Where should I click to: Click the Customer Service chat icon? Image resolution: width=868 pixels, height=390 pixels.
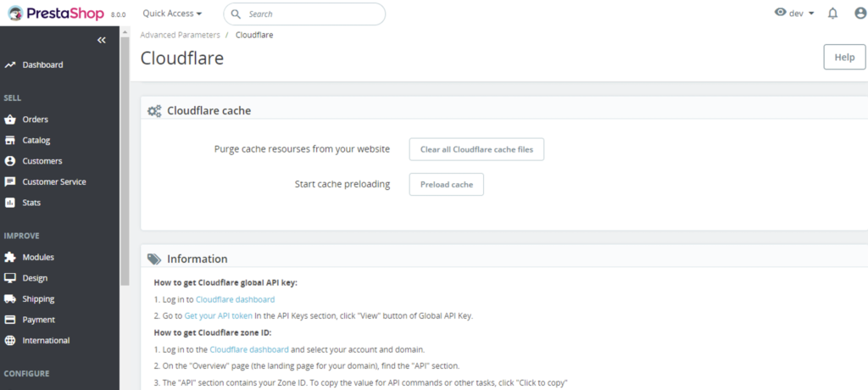click(x=10, y=181)
